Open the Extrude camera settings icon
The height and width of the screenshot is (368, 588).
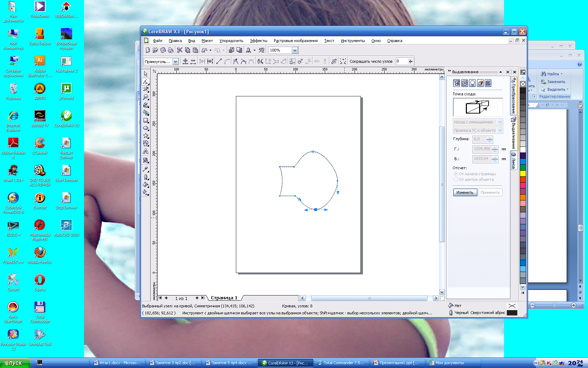[x=457, y=83]
